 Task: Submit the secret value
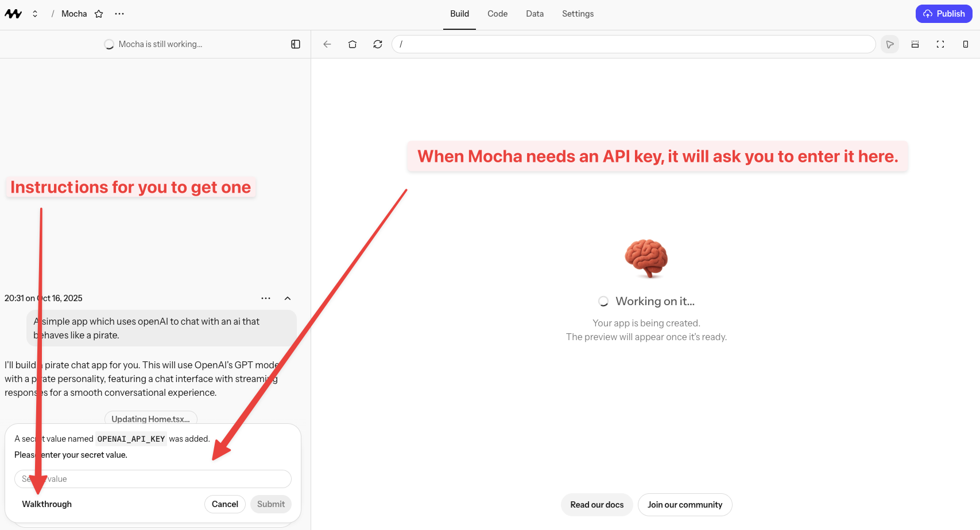click(x=271, y=504)
